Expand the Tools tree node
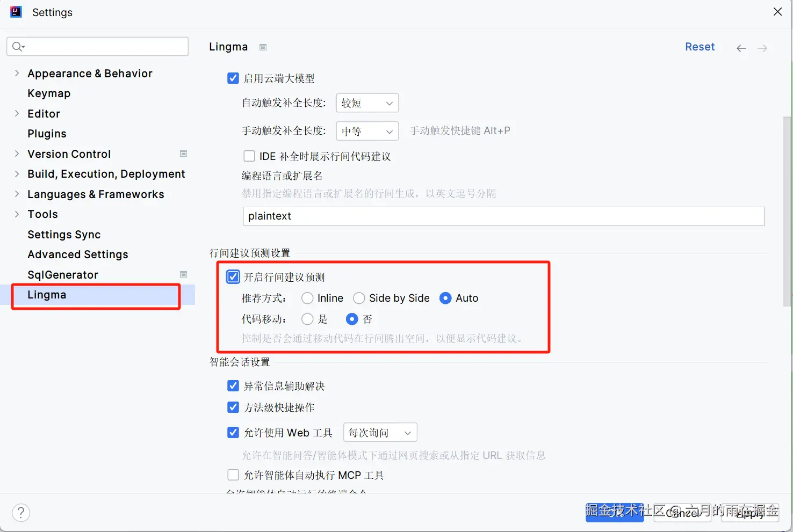 point(17,214)
